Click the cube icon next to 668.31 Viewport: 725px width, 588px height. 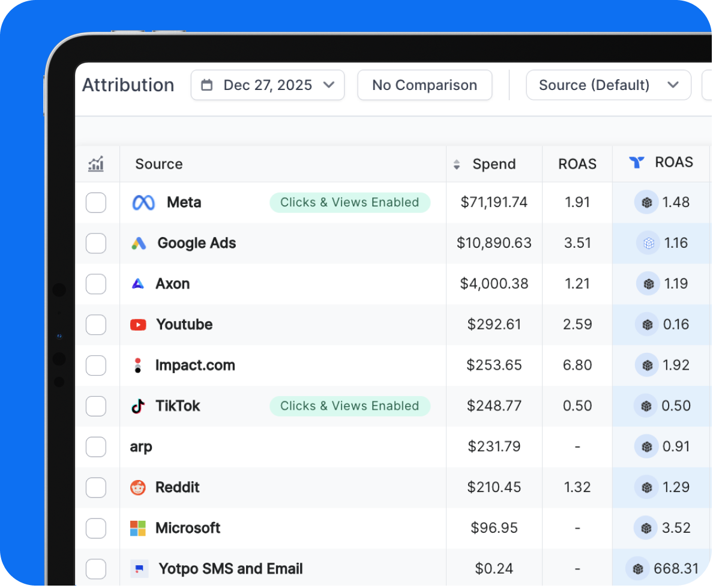[x=637, y=568]
